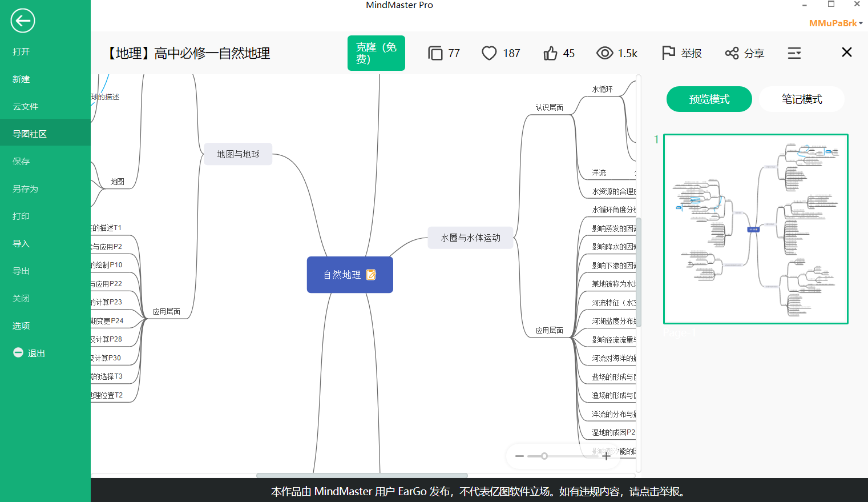Click the 洋流 subtopic
The width and height of the screenshot is (868, 502).
(599, 172)
